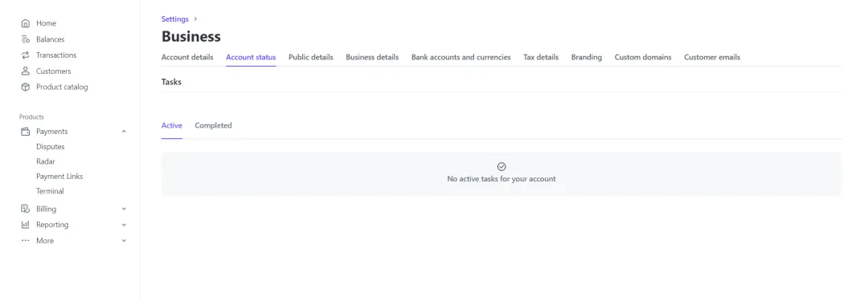Click the Reporting menu label

click(x=52, y=225)
